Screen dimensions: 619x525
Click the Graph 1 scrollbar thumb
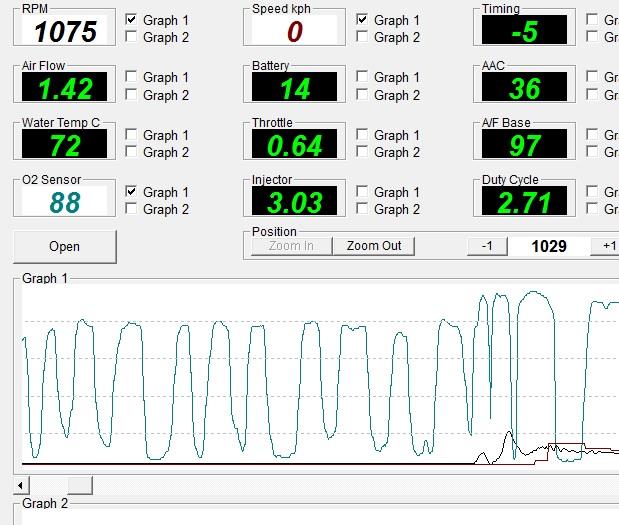point(80,485)
